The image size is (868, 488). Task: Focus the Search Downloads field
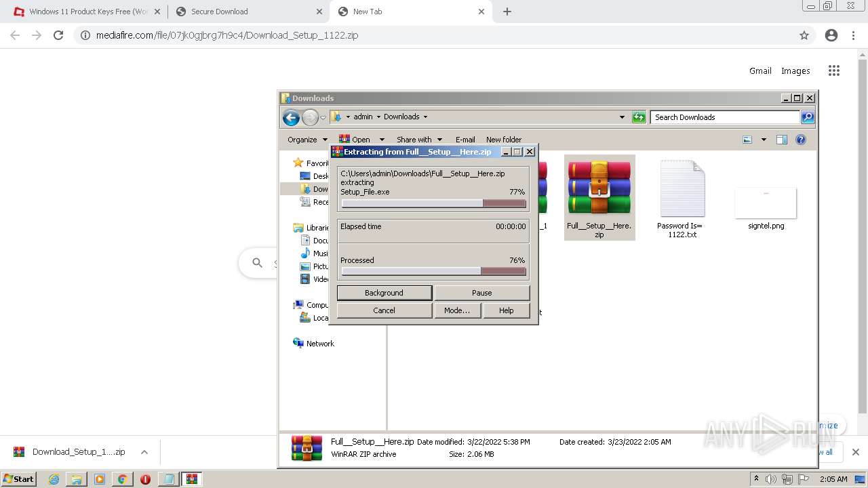[x=725, y=117]
